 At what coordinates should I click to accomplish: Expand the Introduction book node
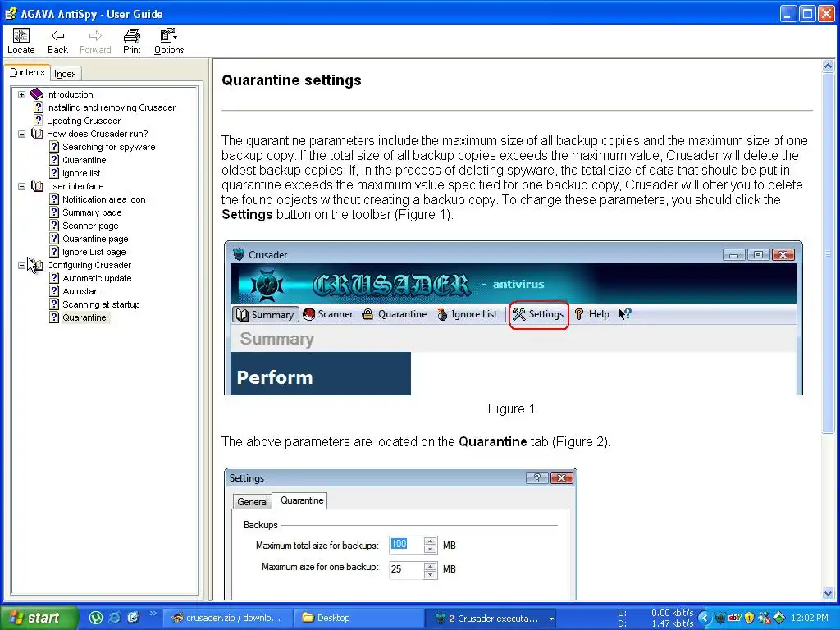(21, 94)
